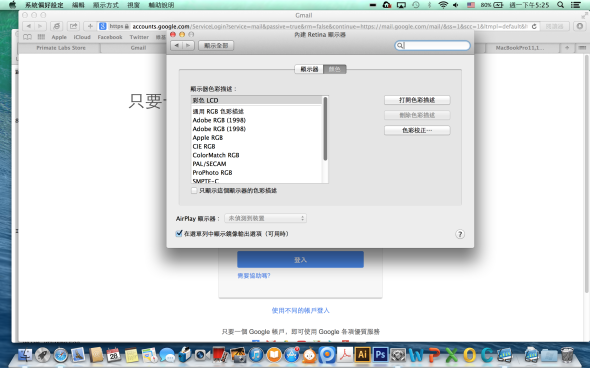Viewport: 590px width, 368px height.
Task: Switch to the 顏色 tab
Action: pos(335,69)
